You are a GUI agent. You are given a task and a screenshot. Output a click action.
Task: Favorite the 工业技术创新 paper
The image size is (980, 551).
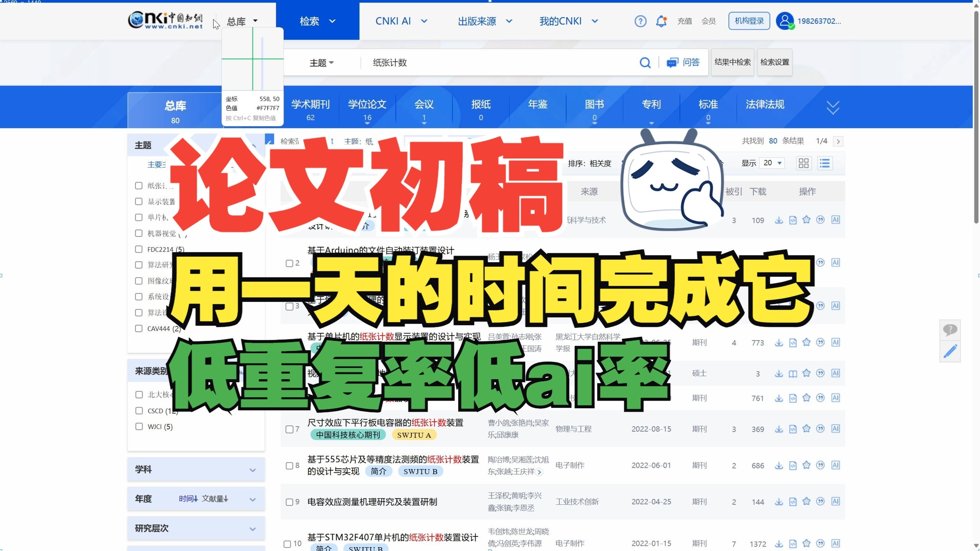click(806, 501)
